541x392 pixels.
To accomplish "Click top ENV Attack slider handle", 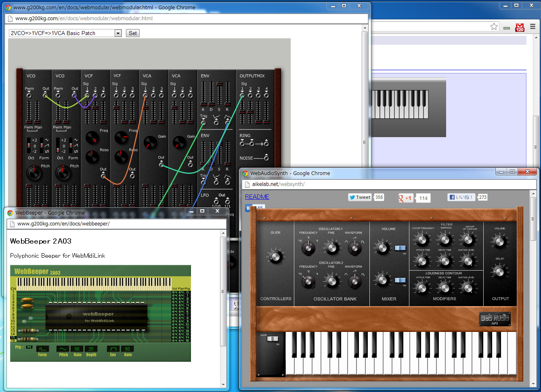I will [203, 105].
